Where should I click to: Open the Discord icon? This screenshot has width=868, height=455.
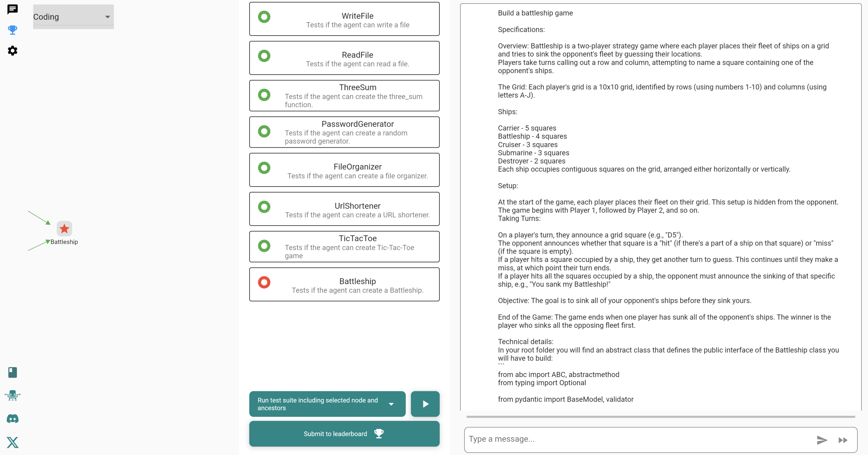(x=12, y=419)
